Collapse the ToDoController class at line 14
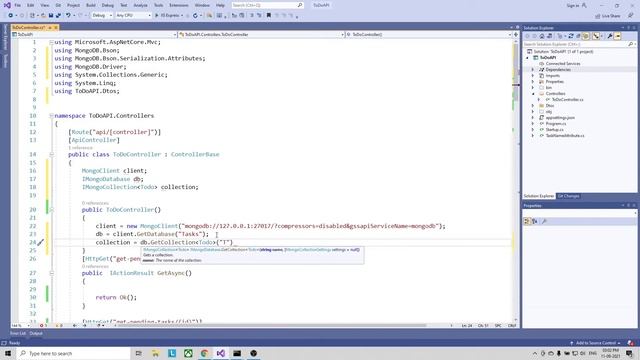Screen dimensions: 640x360 point(52,154)
